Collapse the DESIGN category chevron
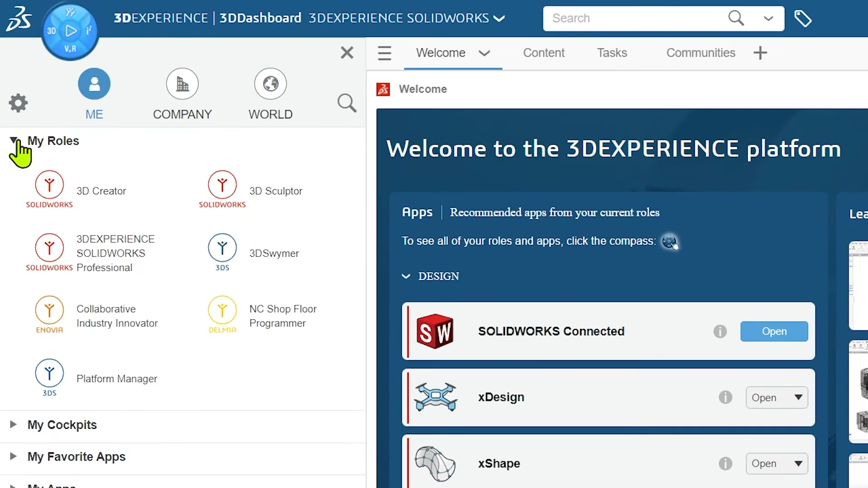 click(406, 276)
